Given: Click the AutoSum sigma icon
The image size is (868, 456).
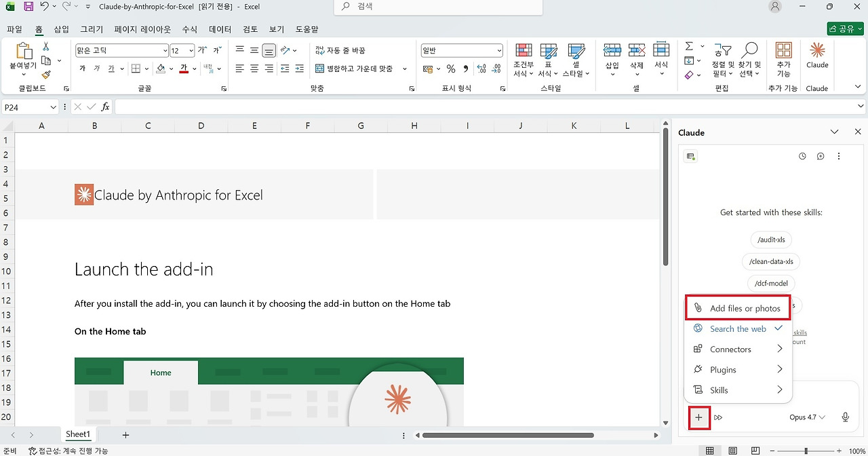Looking at the screenshot, I should point(689,46).
